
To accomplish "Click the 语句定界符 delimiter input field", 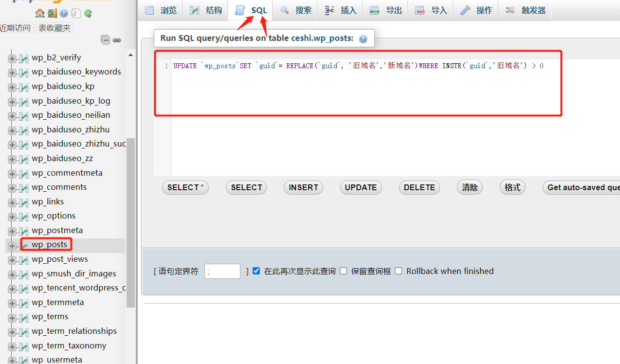I will click(222, 272).
